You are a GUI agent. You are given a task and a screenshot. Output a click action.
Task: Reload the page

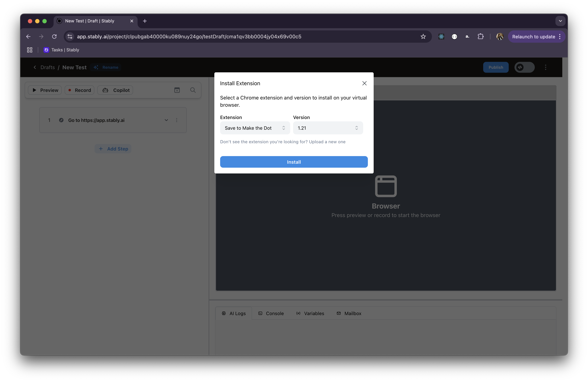[x=54, y=37]
